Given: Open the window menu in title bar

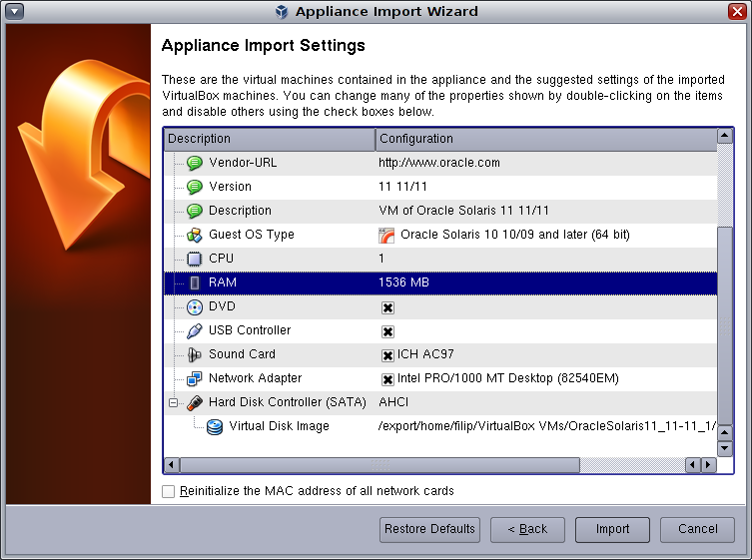Looking at the screenshot, I should tap(15, 11).
